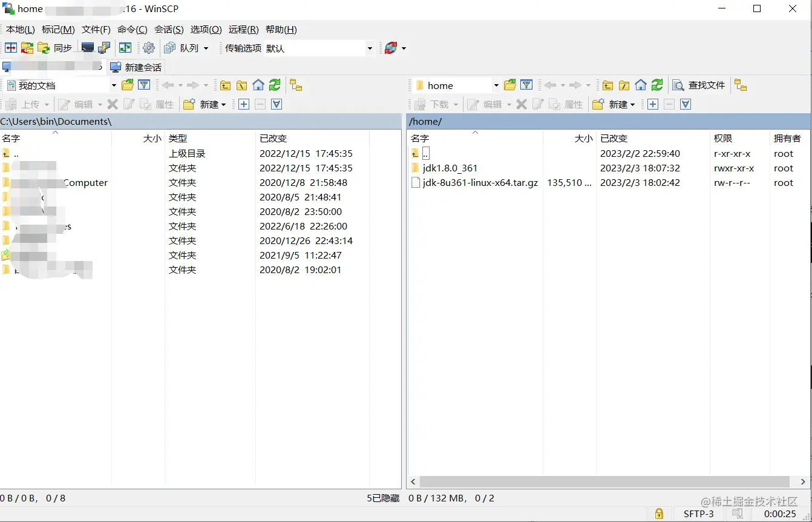
Task: Open the 命令(C) menu
Action: coord(133,29)
